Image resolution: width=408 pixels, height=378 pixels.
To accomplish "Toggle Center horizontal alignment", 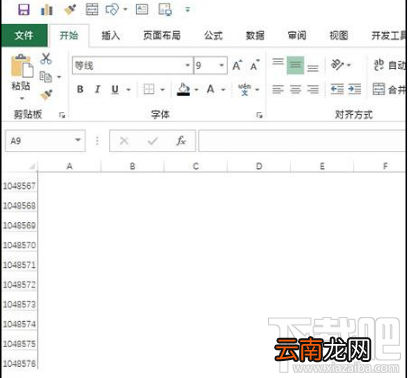I will tap(295, 89).
